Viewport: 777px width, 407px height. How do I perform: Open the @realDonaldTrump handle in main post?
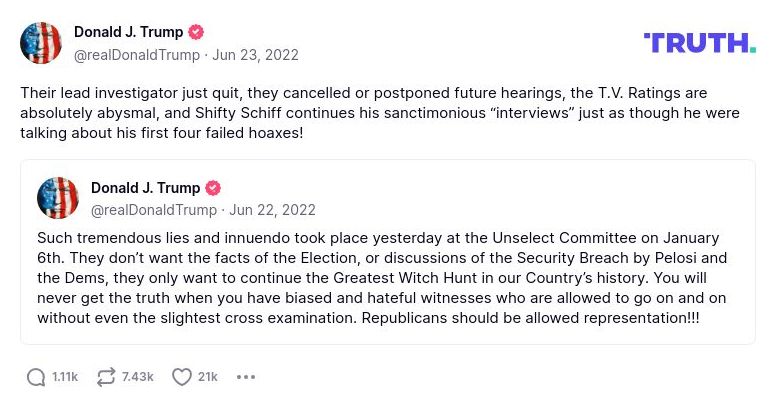[x=136, y=55]
